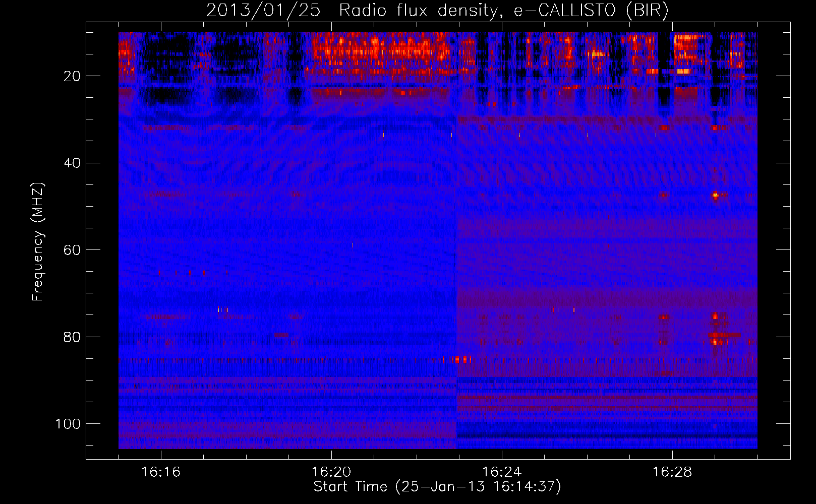Click the 16:16 time tick label
The height and width of the screenshot is (504, 816).
click(x=161, y=472)
